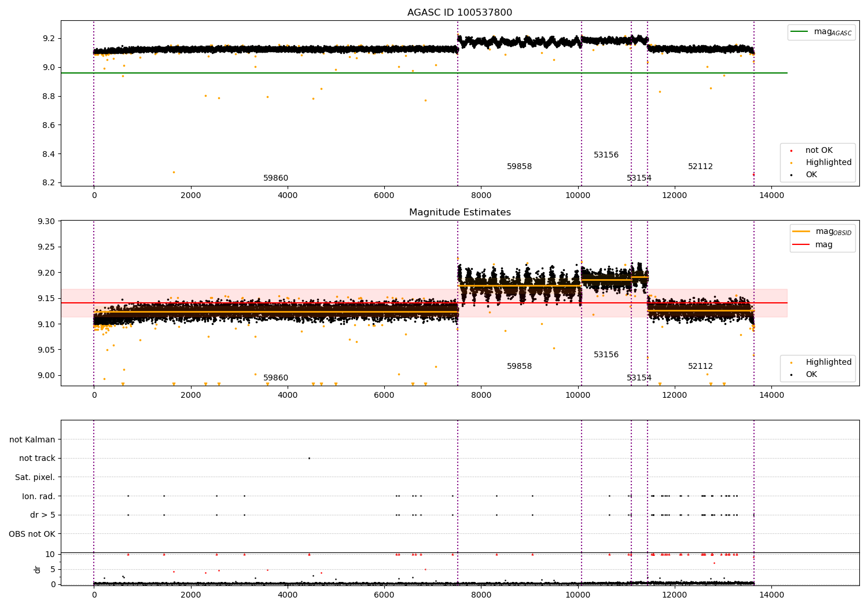Select the mag OBSID legend label in middle plot
868x608 pixels.
pos(833,232)
